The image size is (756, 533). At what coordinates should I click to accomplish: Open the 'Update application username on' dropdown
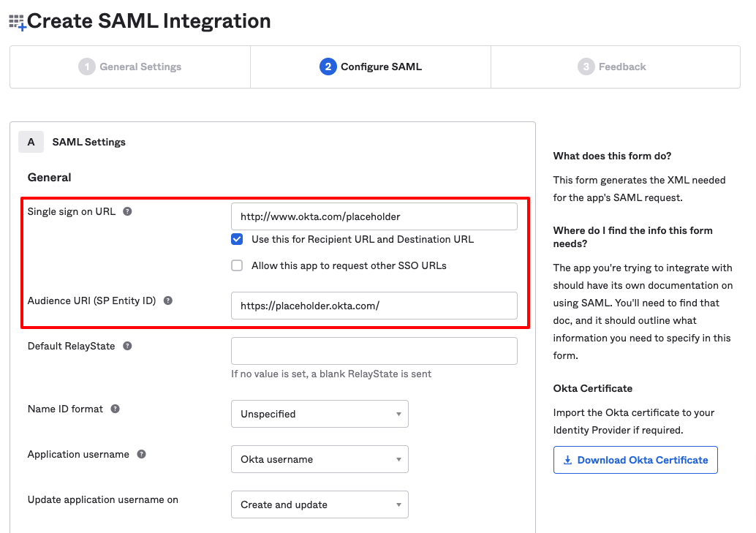click(x=320, y=504)
